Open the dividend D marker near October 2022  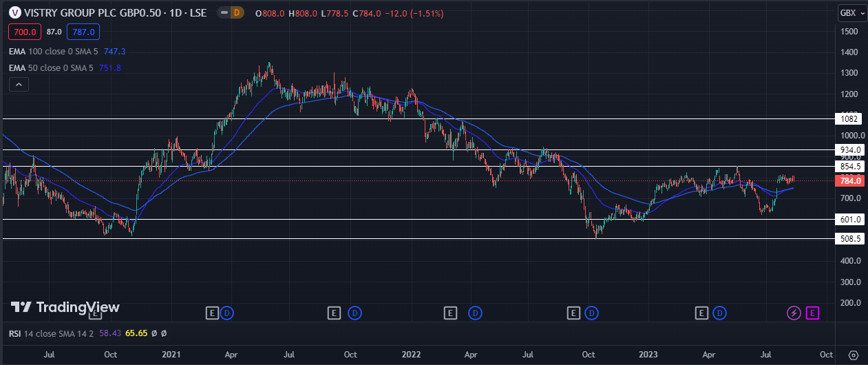pyautogui.click(x=591, y=313)
